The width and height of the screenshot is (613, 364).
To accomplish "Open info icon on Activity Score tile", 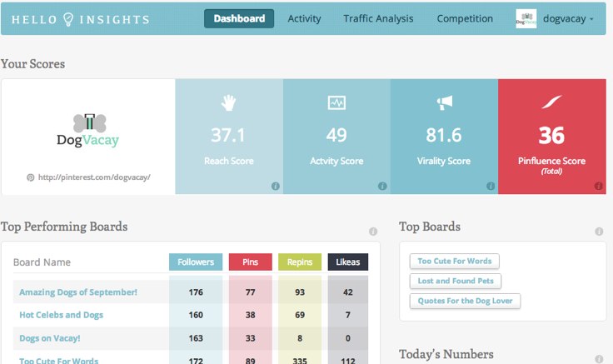I will [x=382, y=186].
